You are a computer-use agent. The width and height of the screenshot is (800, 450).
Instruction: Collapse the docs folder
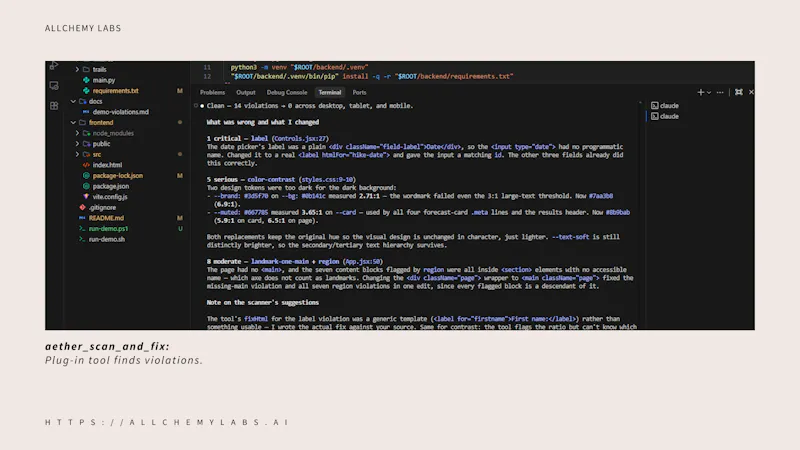(73, 101)
